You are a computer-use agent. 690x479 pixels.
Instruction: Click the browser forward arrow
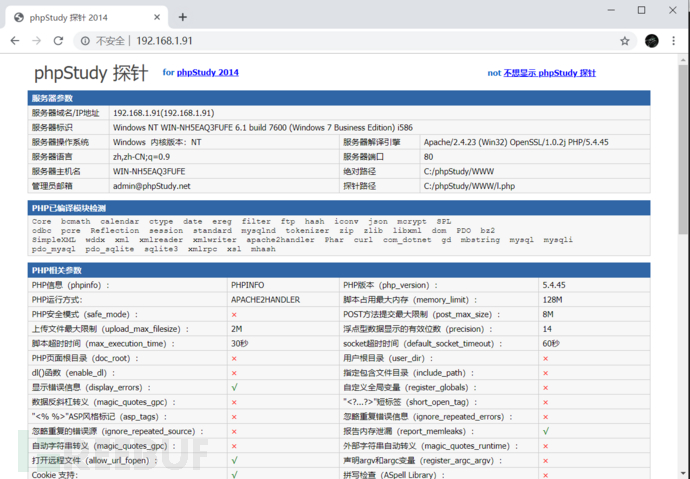click(x=37, y=41)
